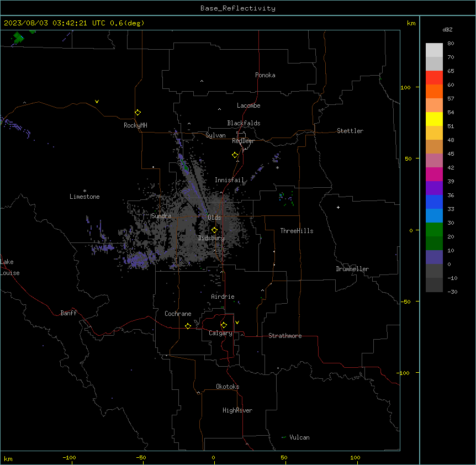
Task: Click the magenta 42–39 dBZ legend swatch
Action: click(x=434, y=174)
